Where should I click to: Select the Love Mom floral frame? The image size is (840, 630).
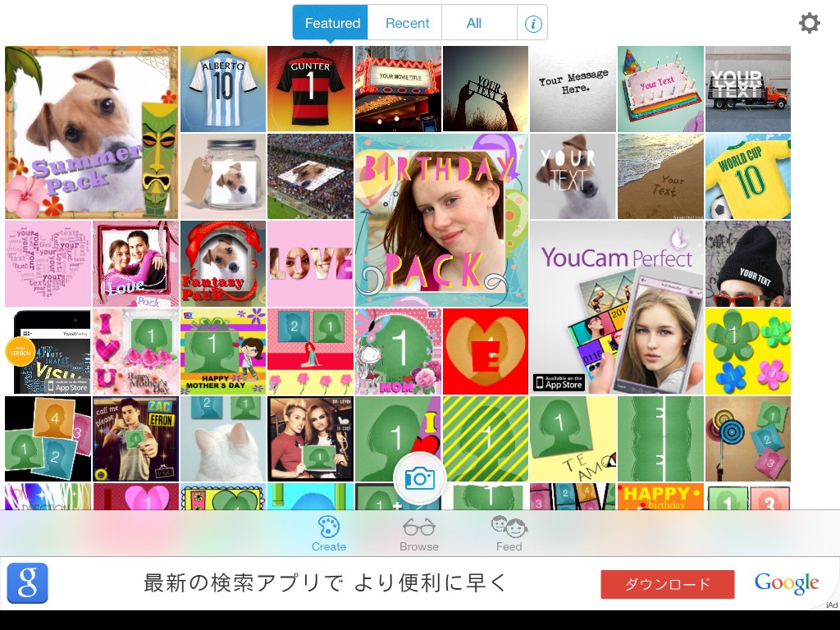coord(398,351)
